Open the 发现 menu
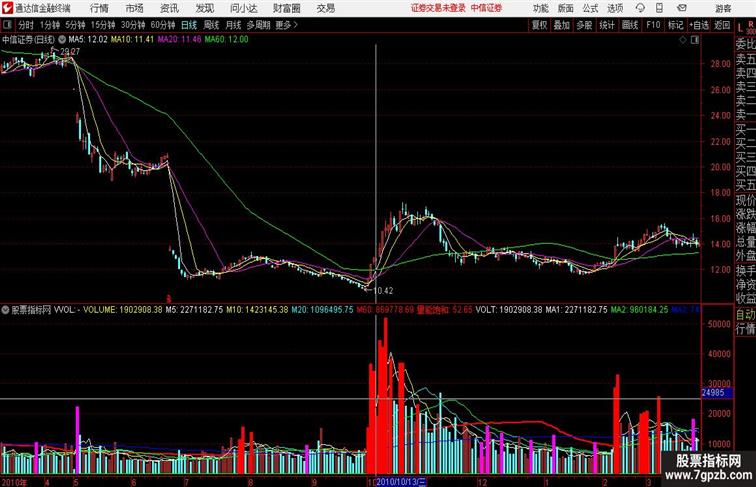756x487 pixels. coord(204,8)
